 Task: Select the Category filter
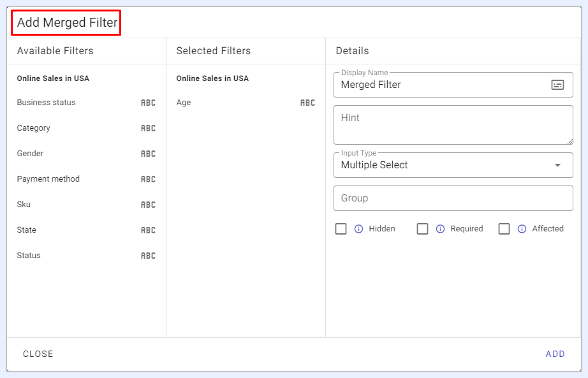(x=86, y=128)
